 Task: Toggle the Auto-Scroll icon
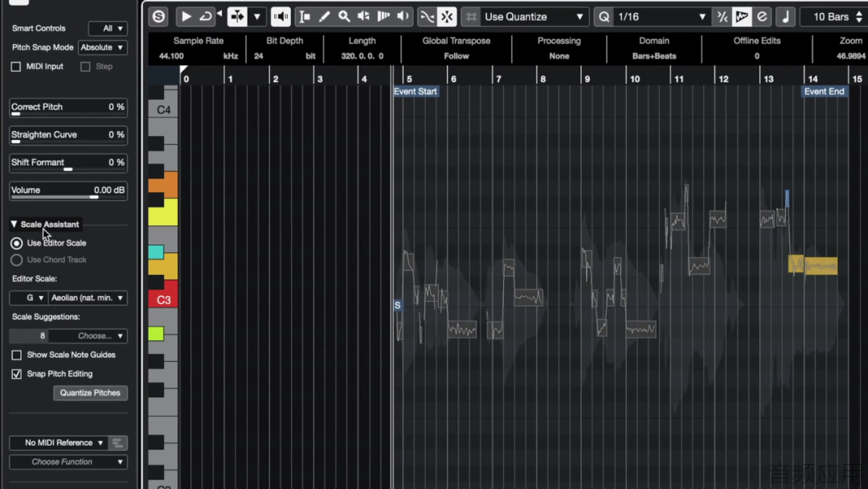coord(447,17)
